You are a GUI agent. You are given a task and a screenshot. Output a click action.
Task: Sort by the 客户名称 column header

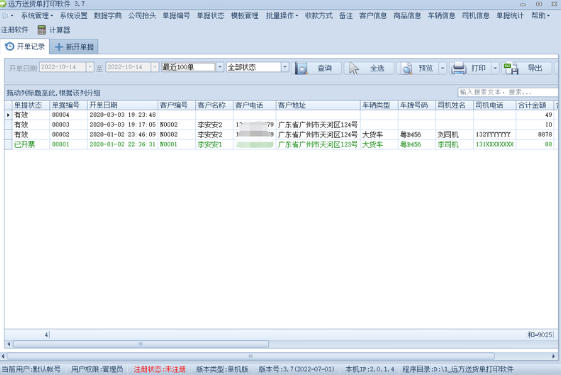coord(215,105)
